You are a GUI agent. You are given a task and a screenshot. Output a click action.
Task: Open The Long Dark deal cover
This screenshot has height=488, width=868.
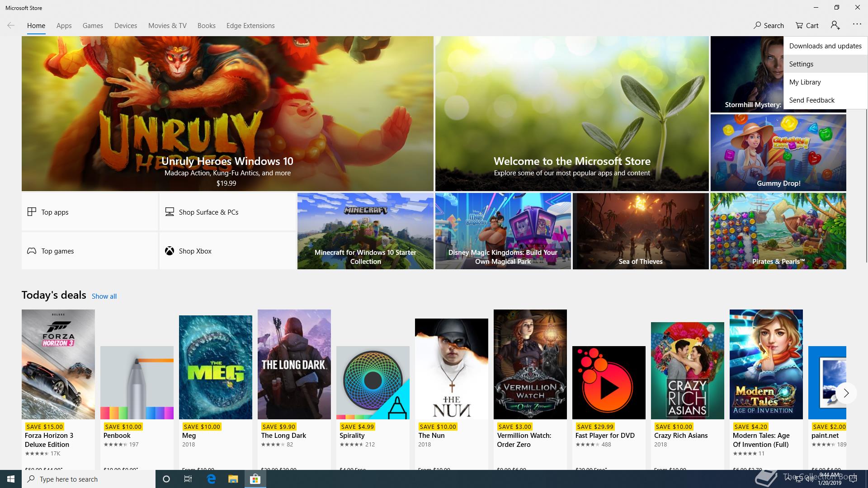point(294,364)
